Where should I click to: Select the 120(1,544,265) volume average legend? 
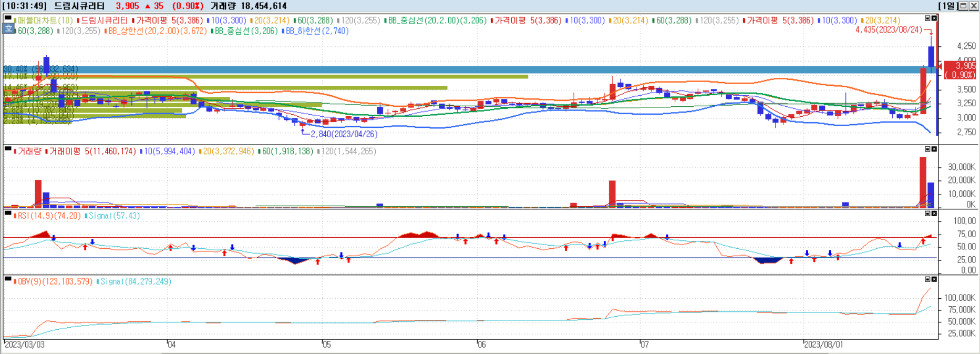347,151
